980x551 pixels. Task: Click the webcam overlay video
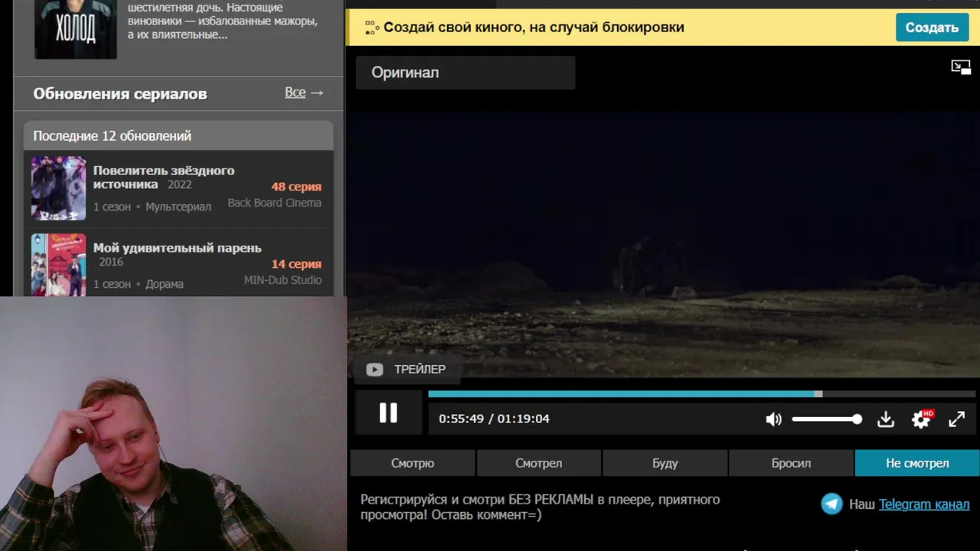point(173,424)
